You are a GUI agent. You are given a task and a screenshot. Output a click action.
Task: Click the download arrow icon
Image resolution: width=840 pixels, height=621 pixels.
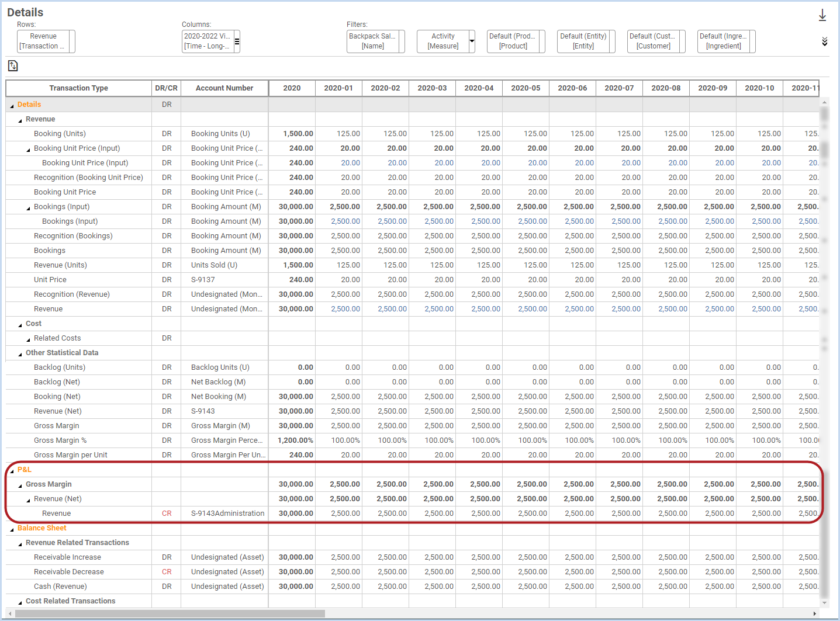click(x=822, y=15)
